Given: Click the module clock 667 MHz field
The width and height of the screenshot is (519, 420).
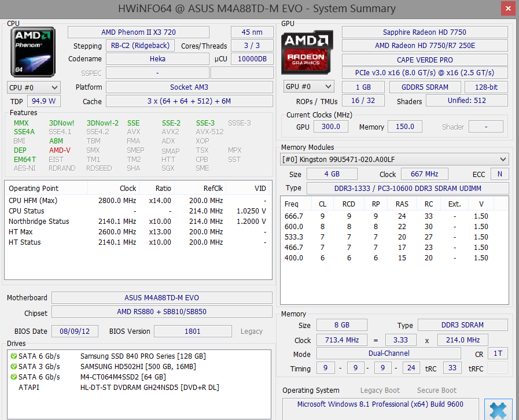Looking at the screenshot, I should [425, 174].
